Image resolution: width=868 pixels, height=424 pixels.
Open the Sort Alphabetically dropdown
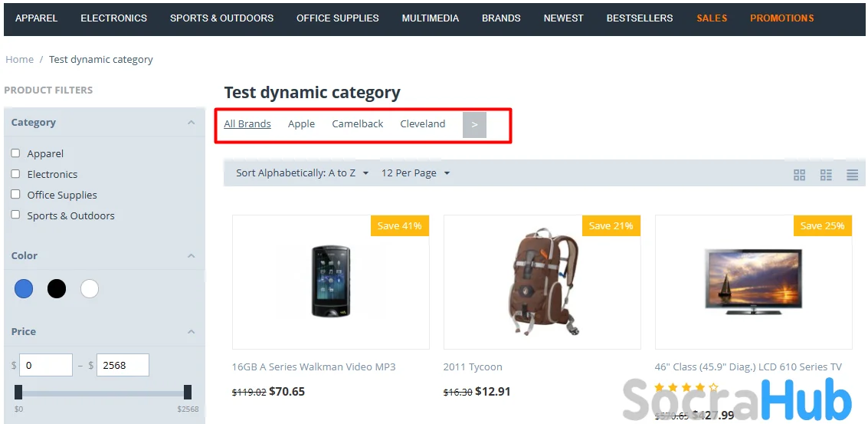click(302, 173)
